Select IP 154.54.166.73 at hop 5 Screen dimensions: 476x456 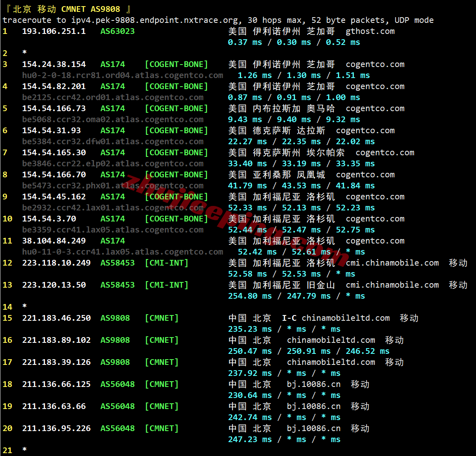(x=54, y=108)
